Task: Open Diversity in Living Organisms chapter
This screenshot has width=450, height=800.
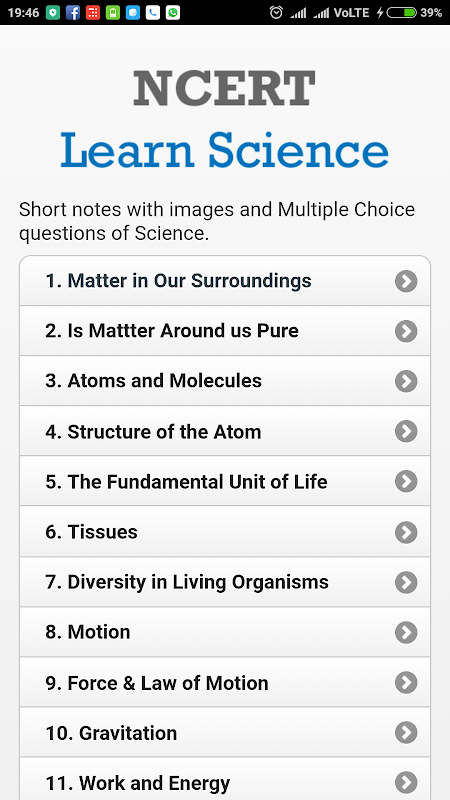Action: [225, 582]
